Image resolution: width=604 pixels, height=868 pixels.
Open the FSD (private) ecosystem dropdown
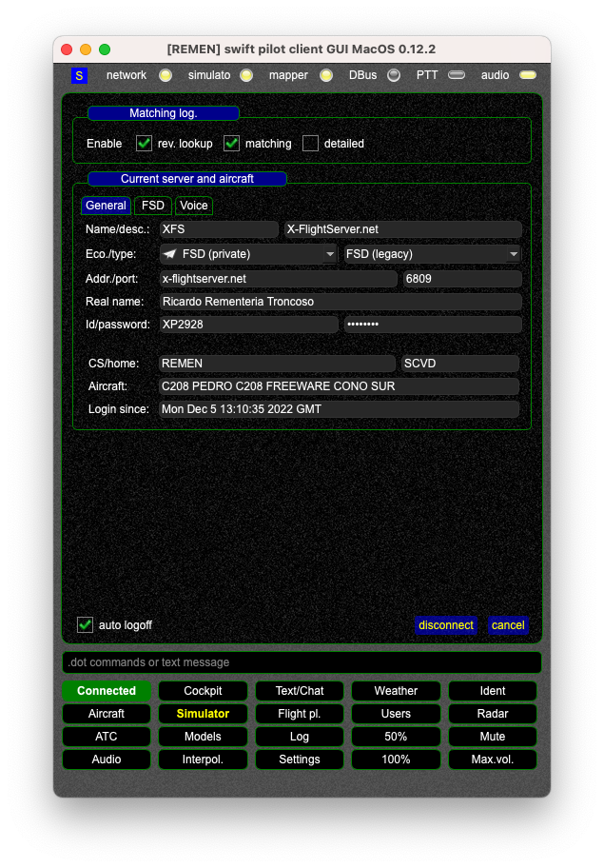click(248, 254)
